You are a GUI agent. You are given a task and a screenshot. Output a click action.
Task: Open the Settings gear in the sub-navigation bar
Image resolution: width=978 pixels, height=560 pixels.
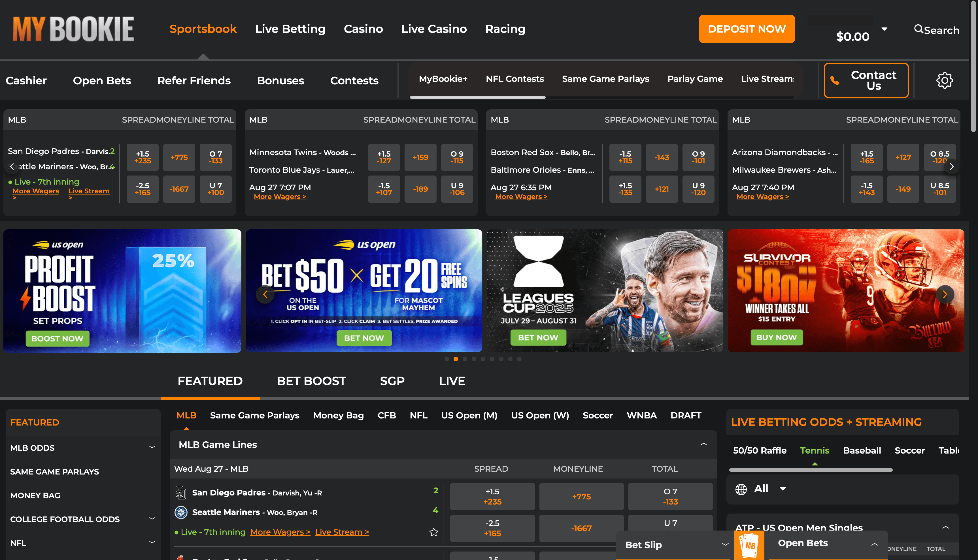[945, 80]
